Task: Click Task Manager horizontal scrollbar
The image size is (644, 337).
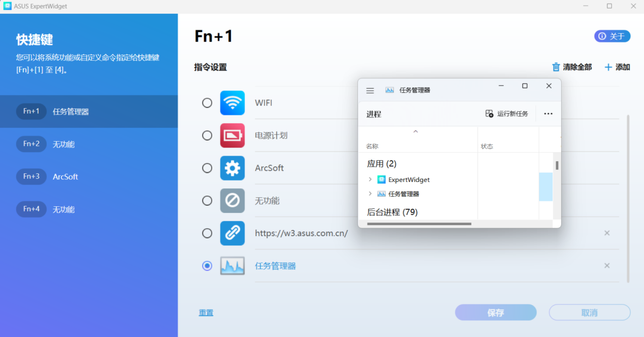Action: (x=419, y=223)
